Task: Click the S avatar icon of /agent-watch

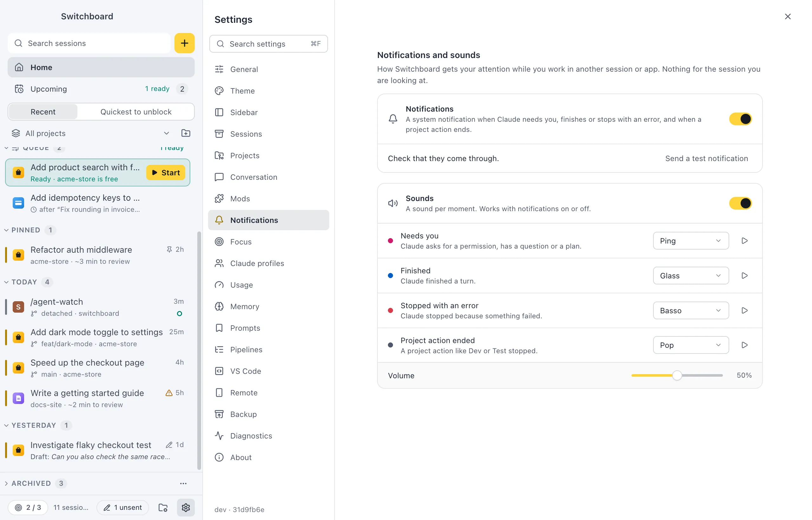Action: tap(19, 307)
